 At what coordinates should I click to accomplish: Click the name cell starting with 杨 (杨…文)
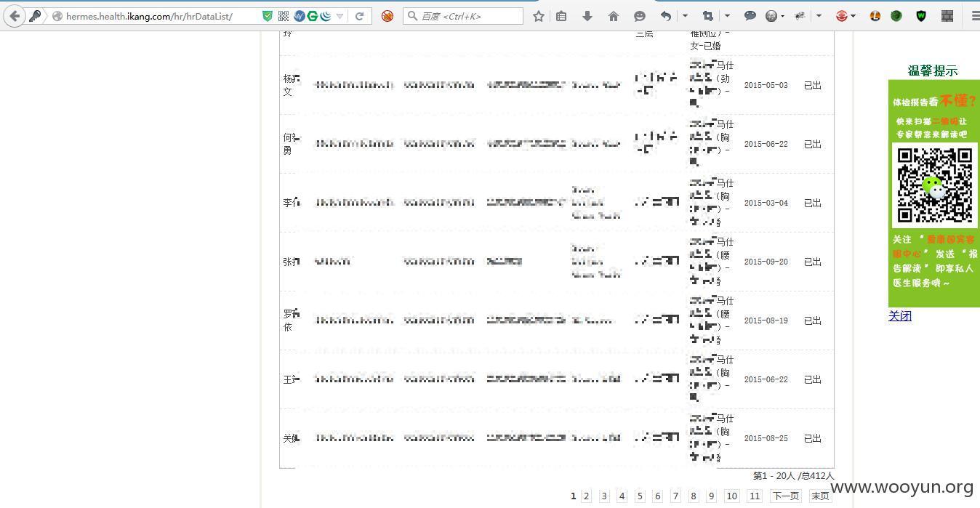click(x=292, y=85)
